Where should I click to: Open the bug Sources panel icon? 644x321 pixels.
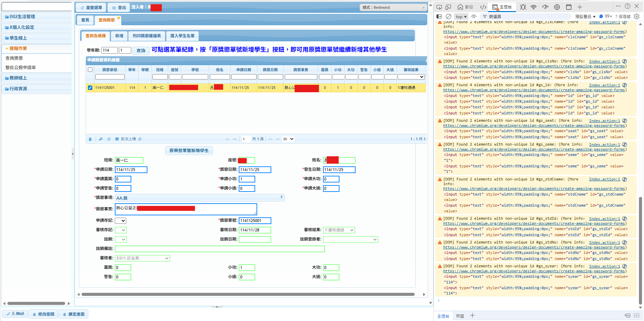tap(523, 7)
